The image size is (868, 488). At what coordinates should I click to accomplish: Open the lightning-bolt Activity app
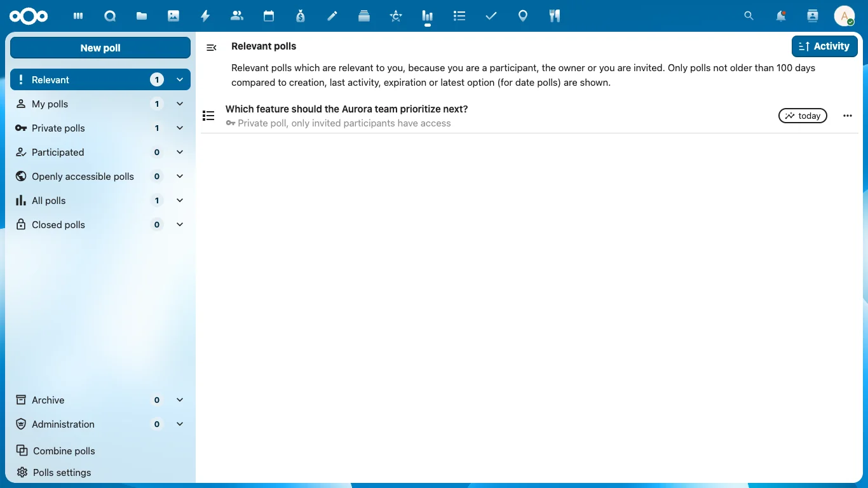click(x=205, y=16)
